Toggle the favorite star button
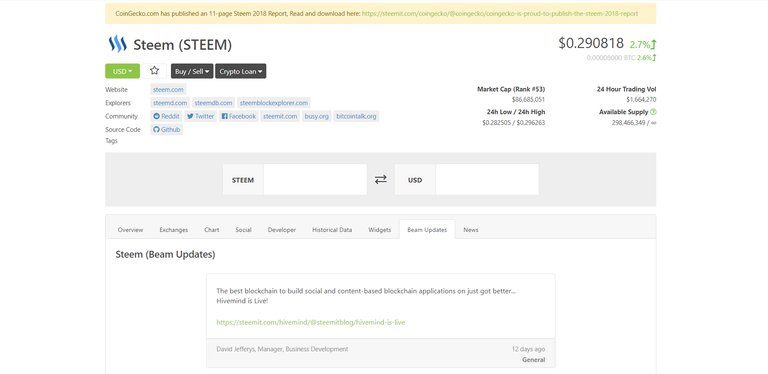This screenshot has height=374, width=768. (x=154, y=71)
